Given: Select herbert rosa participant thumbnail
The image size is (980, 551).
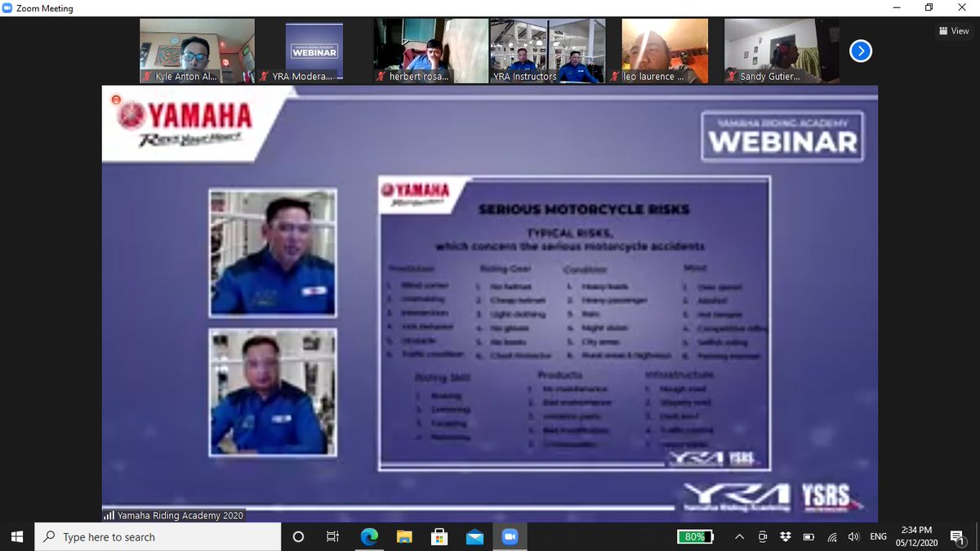Looking at the screenshot, I should (430, 51).
